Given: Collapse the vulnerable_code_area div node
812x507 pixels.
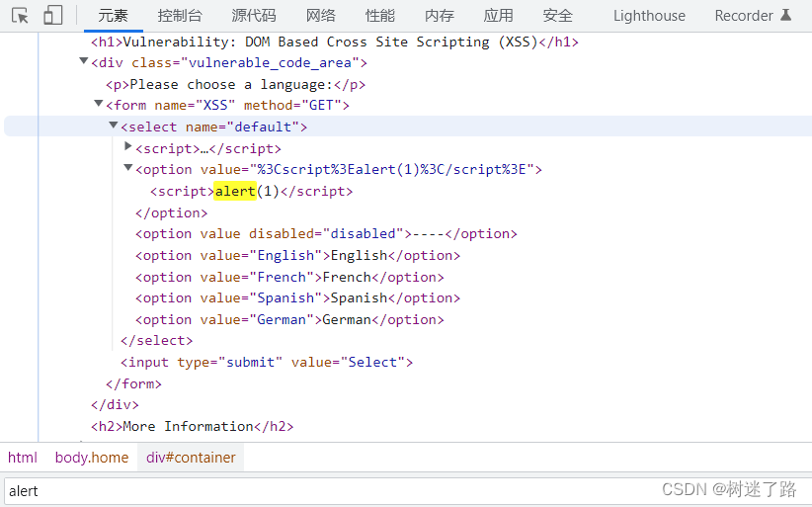Looking at the screenshot, I should 83,61.
